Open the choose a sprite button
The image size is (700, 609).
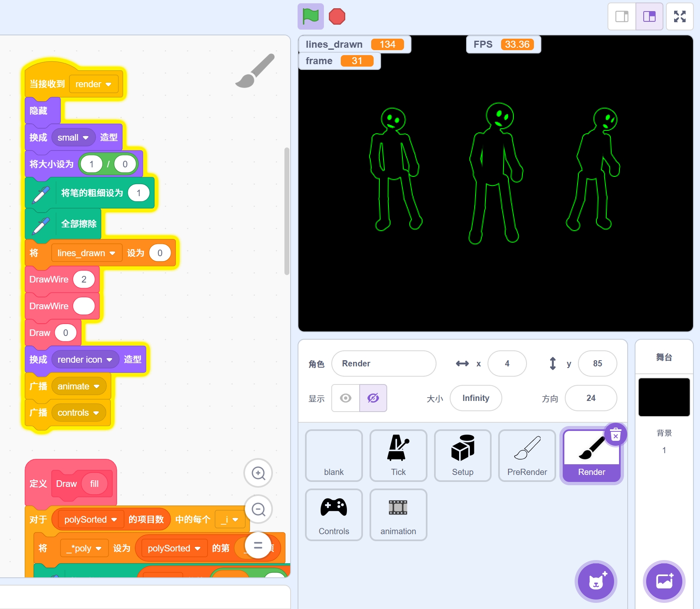(x=596, y=581)
